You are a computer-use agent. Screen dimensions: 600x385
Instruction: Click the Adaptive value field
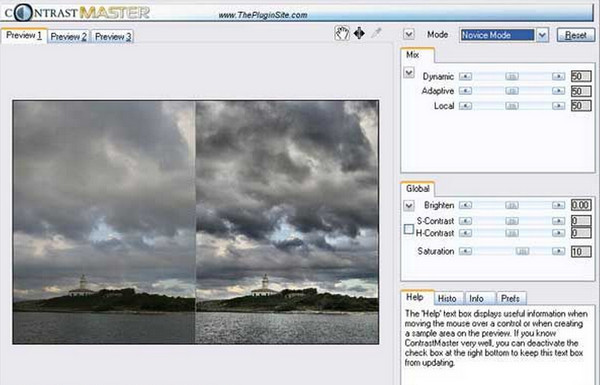click(581, 91)
